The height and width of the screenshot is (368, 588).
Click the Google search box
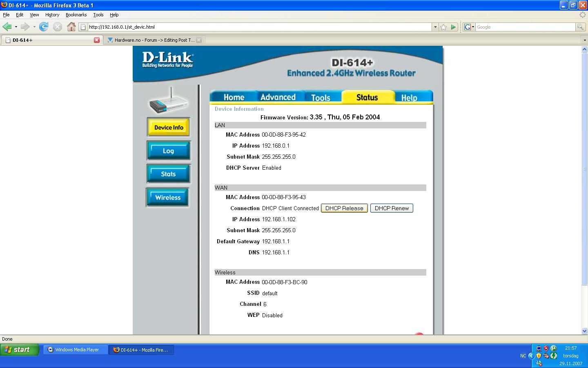tap(525, 27)
